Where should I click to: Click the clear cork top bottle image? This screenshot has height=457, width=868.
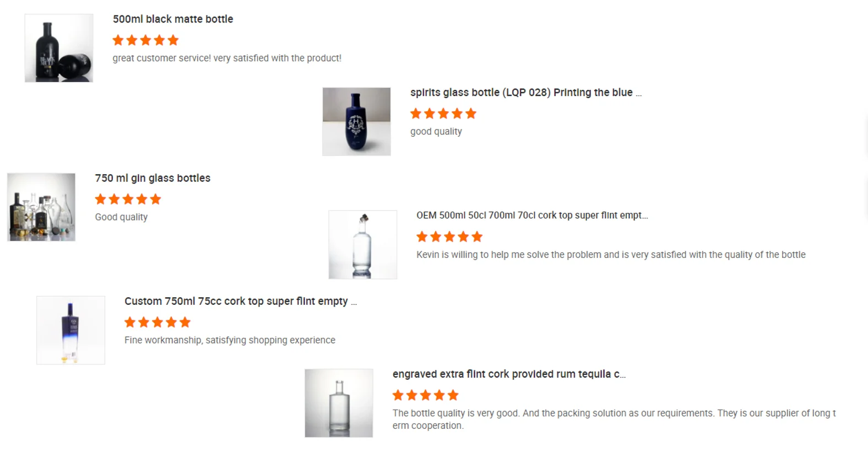(x=362, y=244)
